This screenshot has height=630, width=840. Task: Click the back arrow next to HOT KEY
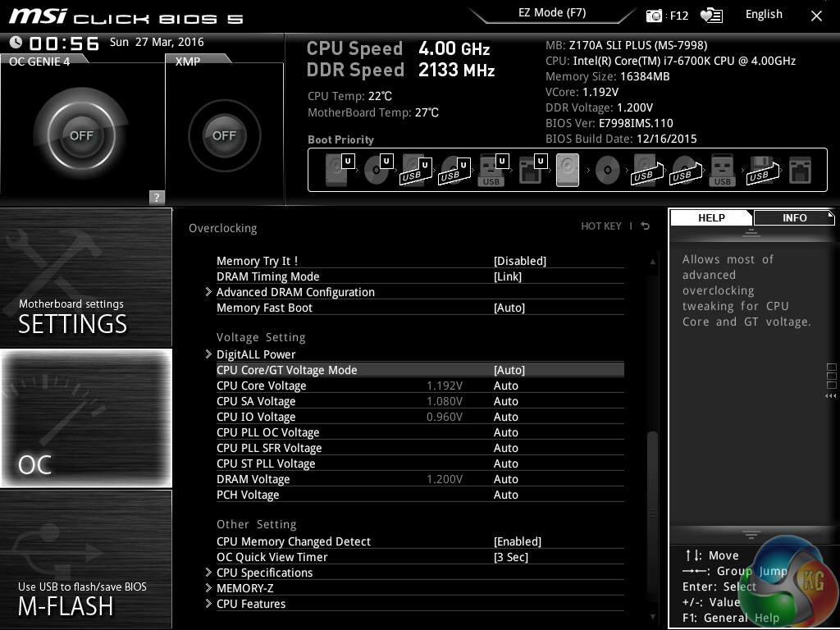click(646, 226)
